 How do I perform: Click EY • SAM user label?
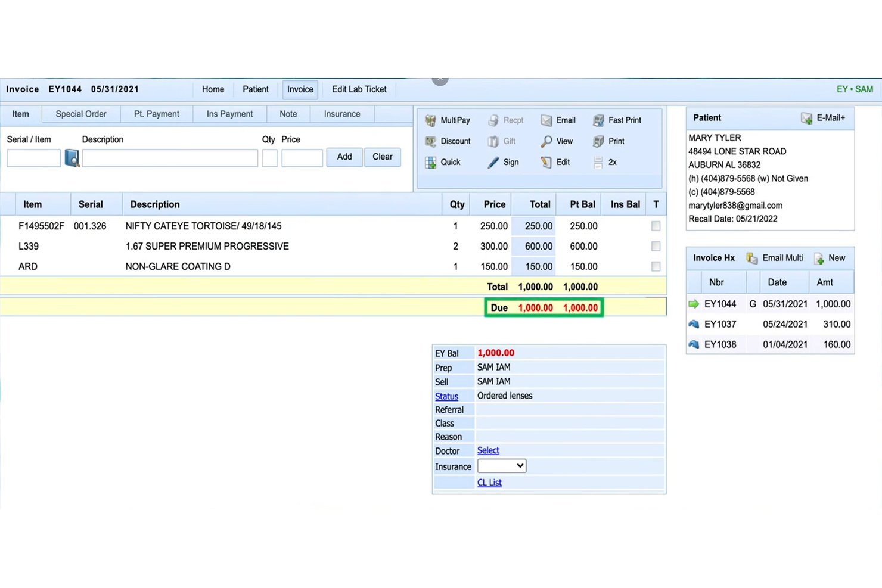(x=855, y=89)
